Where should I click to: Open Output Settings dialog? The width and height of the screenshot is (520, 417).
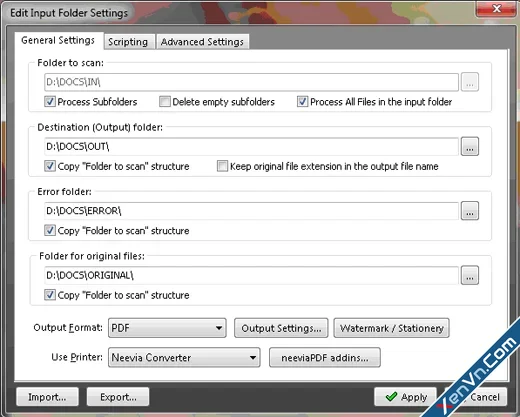coord(281,328)
